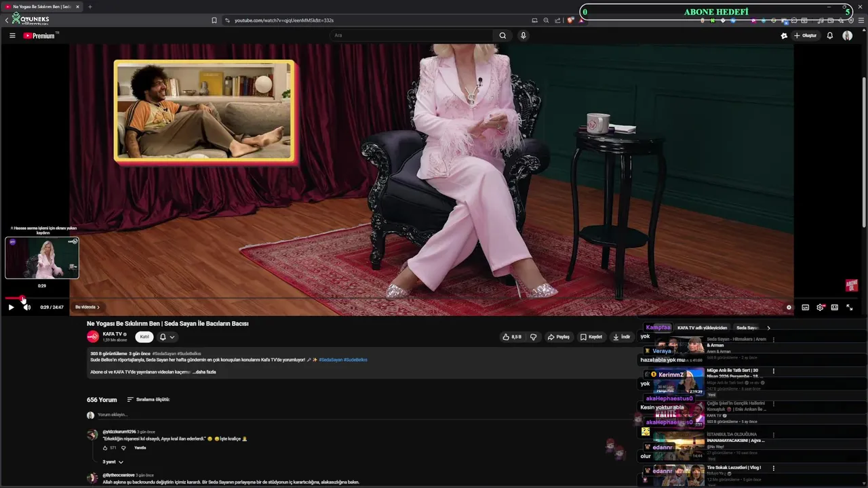Open username @yidzzkurum9296 comment author
The height and width of the screenshot is (488, 868).
(119, 432)
